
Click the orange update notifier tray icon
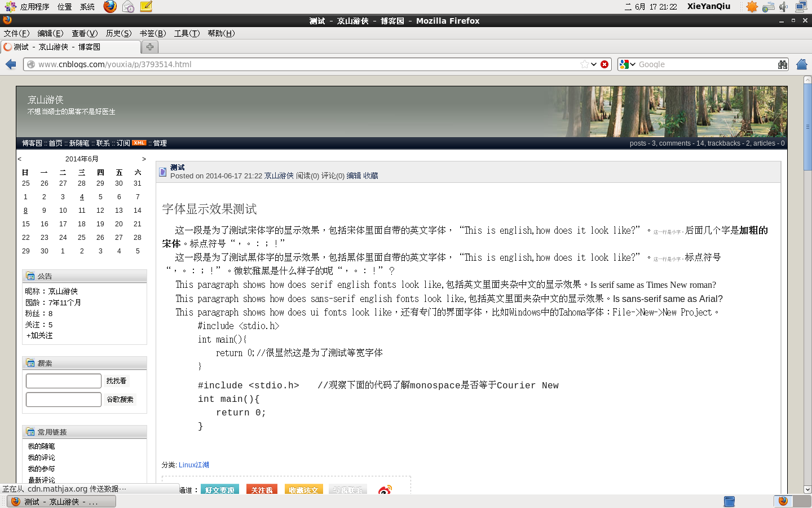tap(752, 7)
